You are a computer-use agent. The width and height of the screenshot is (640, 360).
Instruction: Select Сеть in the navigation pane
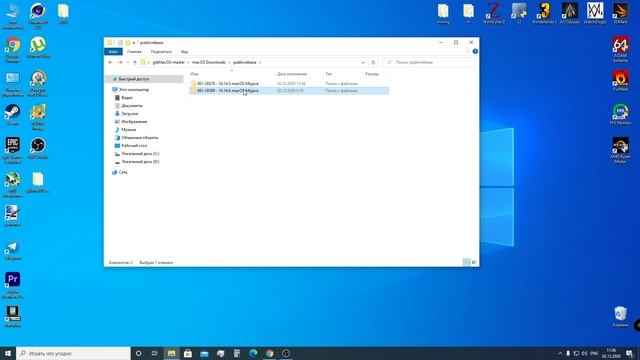(123, 172)
